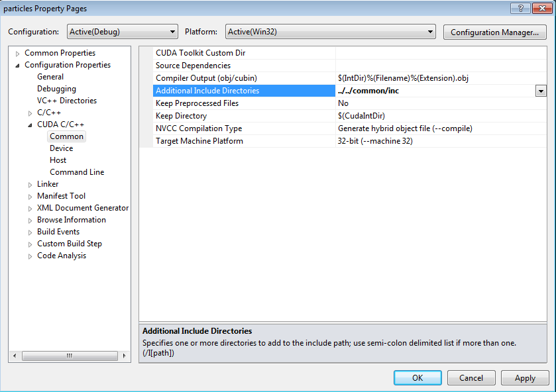Select CUDA C/C++ tree item

60,124
